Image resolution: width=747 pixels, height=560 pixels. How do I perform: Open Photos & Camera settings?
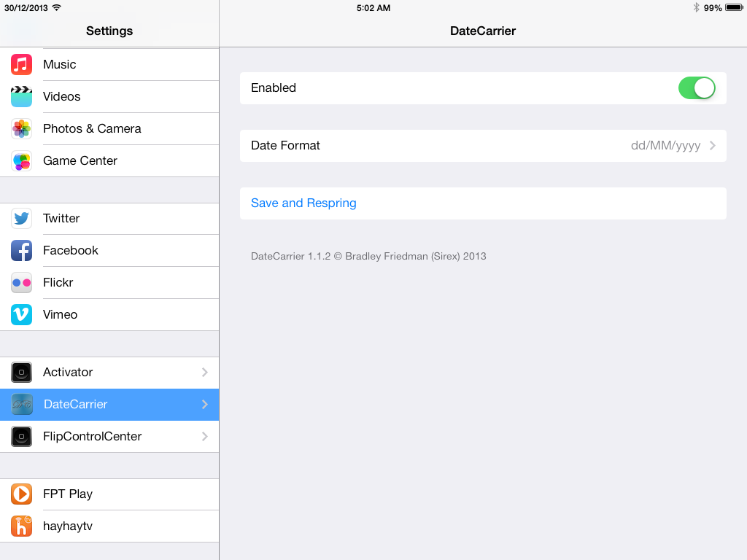[x=109, y=128]
